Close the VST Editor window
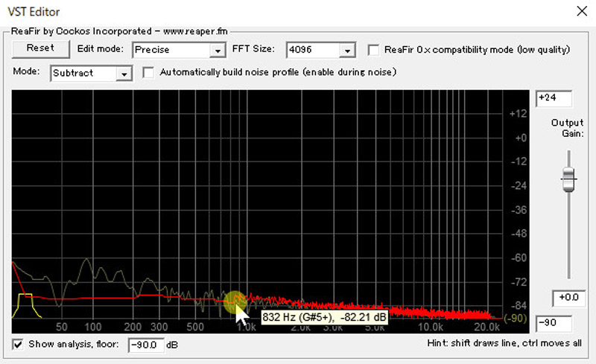 click(580, 11)
